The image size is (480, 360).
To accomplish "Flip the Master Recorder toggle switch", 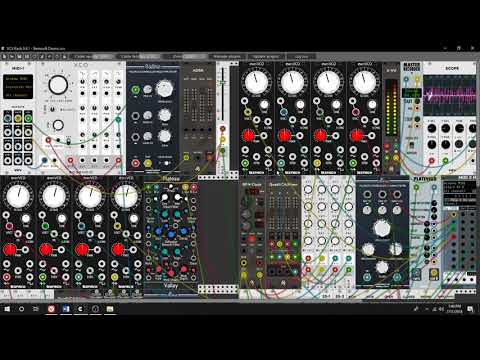I will pyautogui.click(x=412, y=146).
